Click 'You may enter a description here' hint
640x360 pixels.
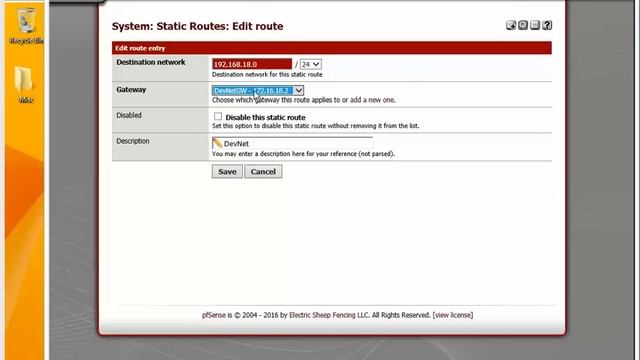click(x=303, y=154)
